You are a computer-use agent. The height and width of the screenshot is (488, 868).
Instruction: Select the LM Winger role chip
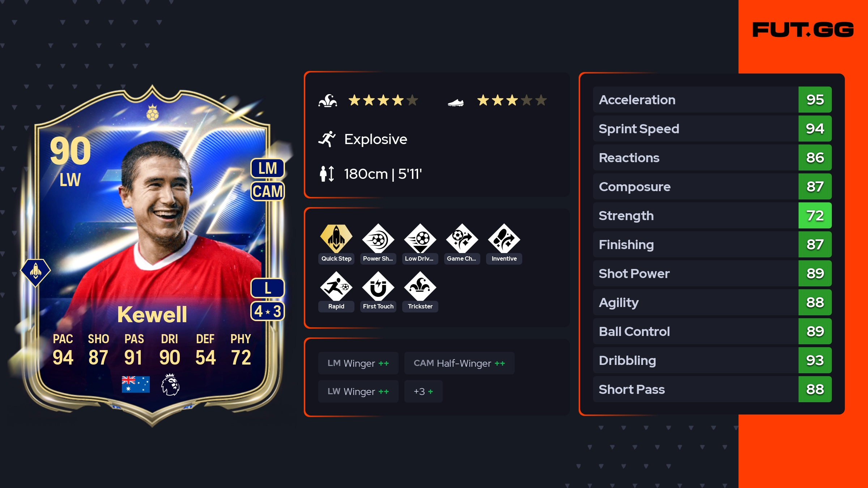(x=358, y=363)
